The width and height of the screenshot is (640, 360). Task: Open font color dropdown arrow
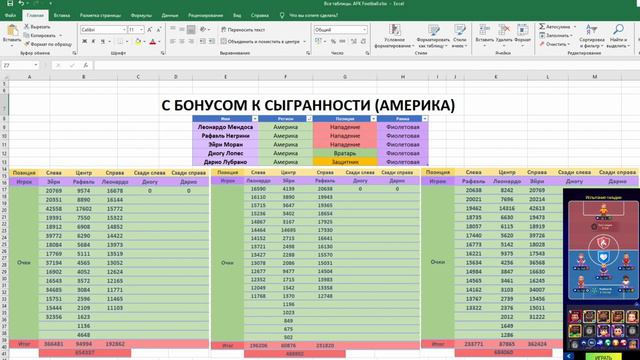click(159, 42)
